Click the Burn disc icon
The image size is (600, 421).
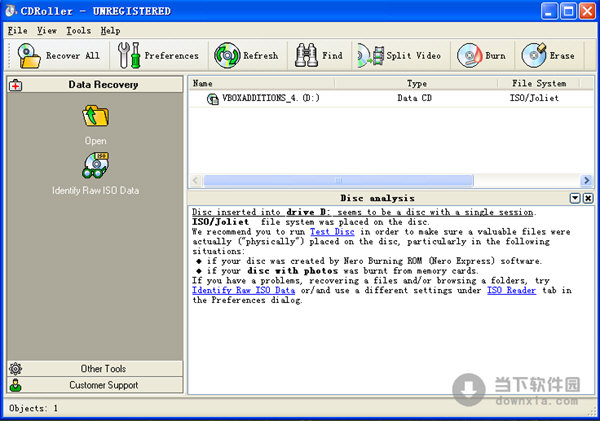pos(470,56)
